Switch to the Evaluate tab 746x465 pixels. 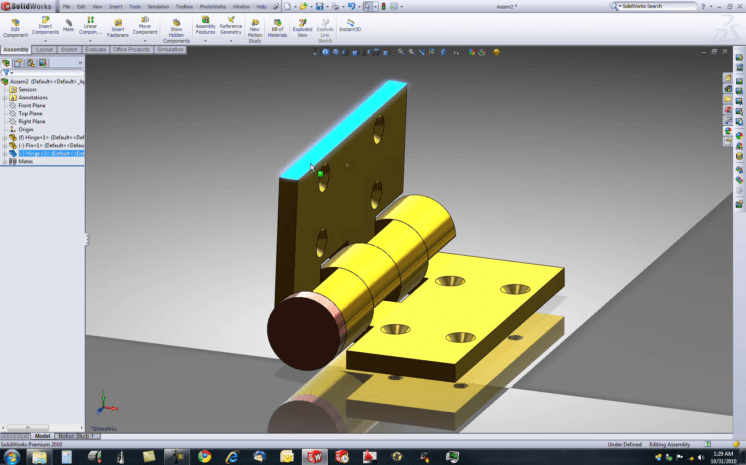(x=96, y=49)
